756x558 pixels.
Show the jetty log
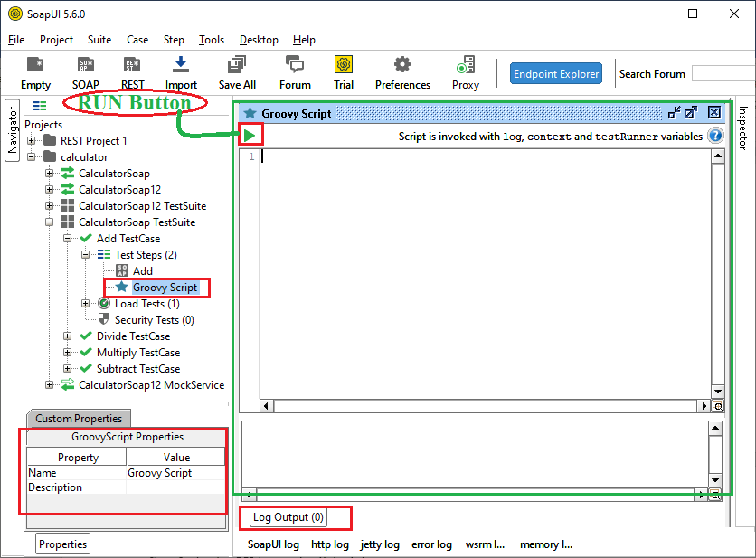380,544
